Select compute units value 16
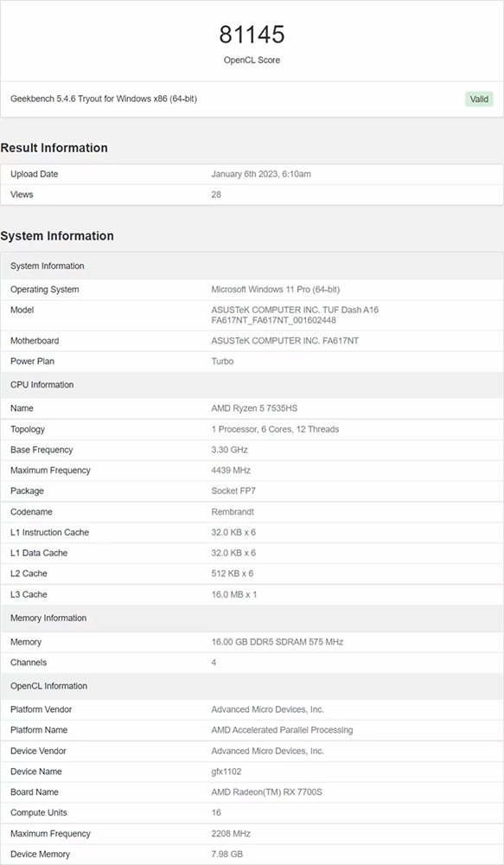Screen dimensions: 504x865 (x=216, y=812)
